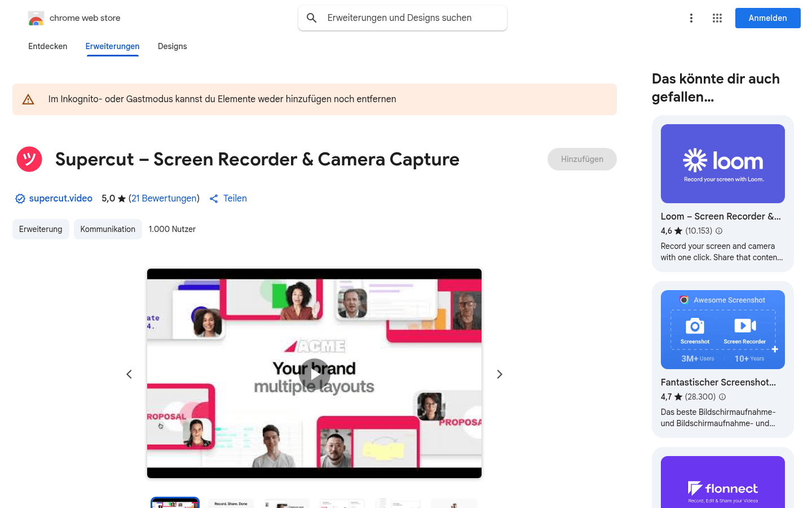Click the Supercut – Screen Recorder heading
This screenshot has width=812, height=508.
[x=257, y=159]
